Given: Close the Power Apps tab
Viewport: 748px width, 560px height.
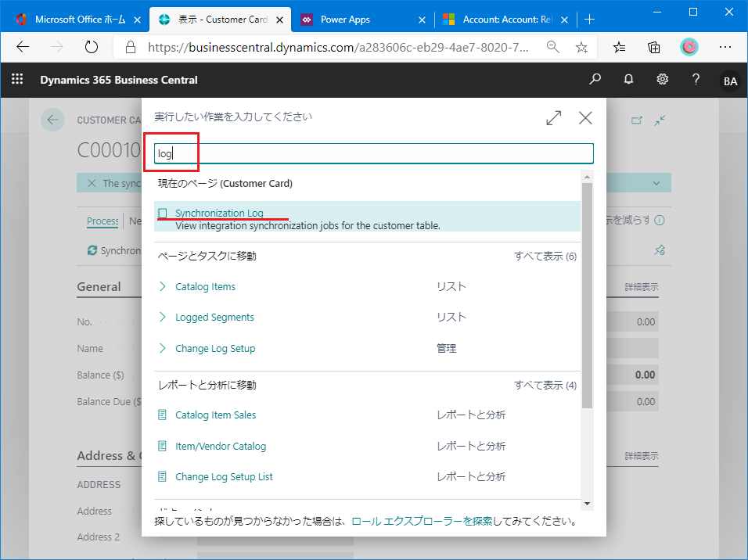Looking at the screenshot, I should (422, 20).
